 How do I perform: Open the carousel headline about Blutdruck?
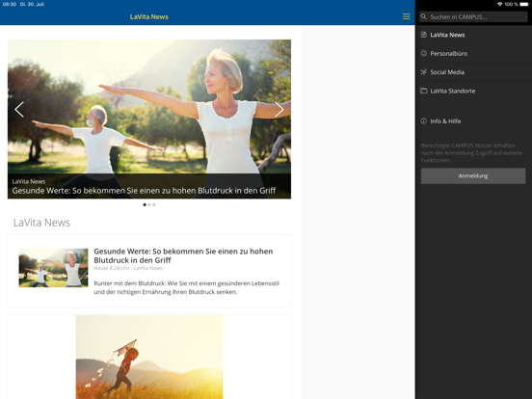144,191
